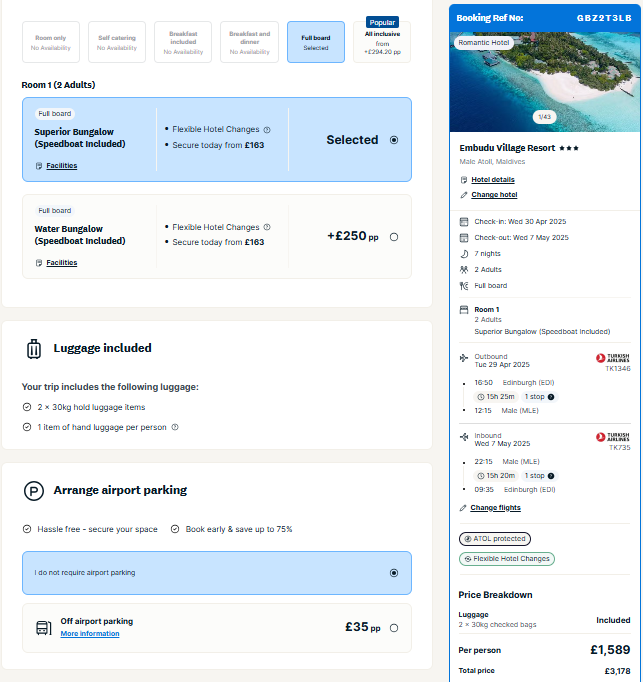Click info icon next to Superior Bungalow Flexible Hotel Changes

tap(267, 129)
